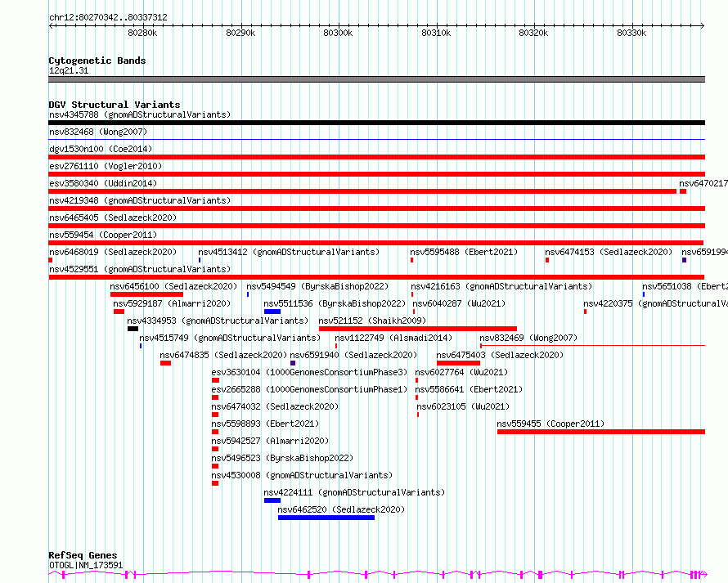Click the nsv4529551 gnomAD variant label

coord(140,269)
